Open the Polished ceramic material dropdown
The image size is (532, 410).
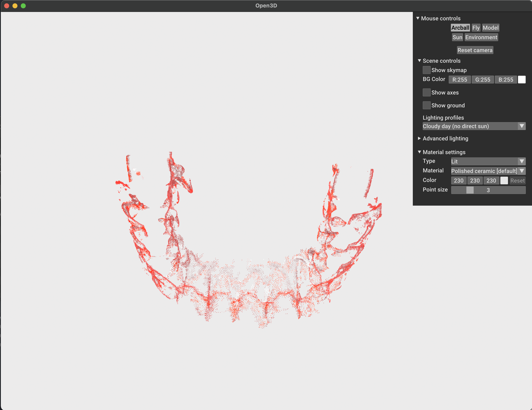[488, 171]
